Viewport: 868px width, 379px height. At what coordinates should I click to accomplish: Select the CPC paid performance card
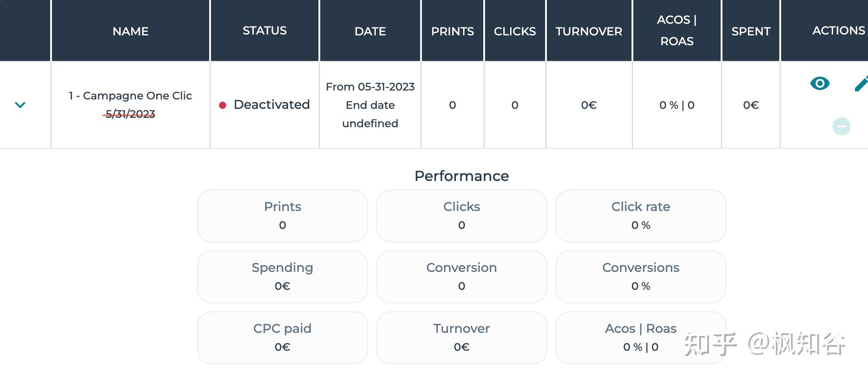[x=282, y=337]
